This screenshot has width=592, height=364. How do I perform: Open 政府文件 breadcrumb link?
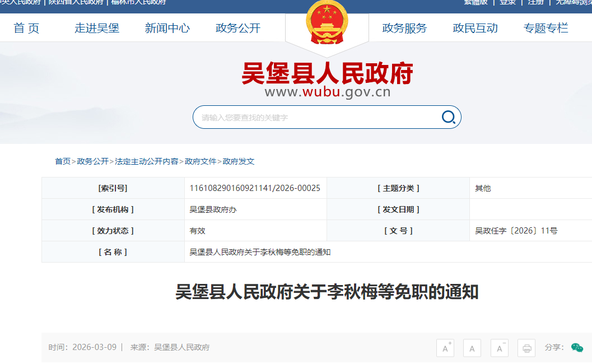click(x=201, y=161)
